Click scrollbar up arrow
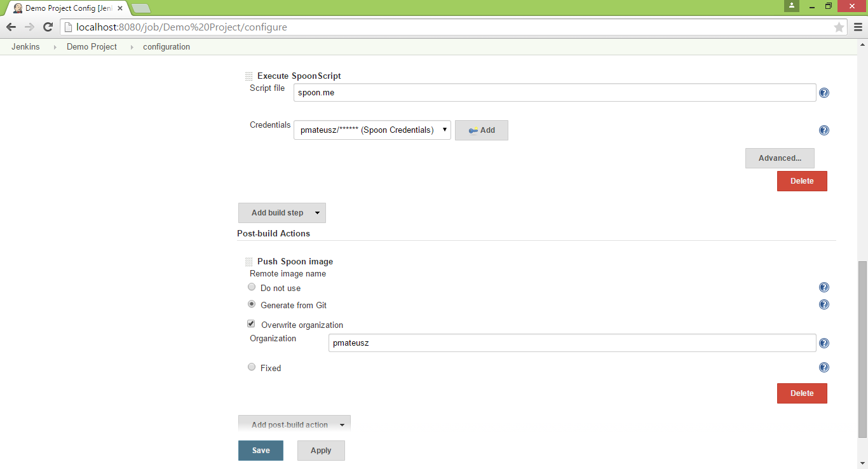 pyautogui.click(x=862, y=43)
